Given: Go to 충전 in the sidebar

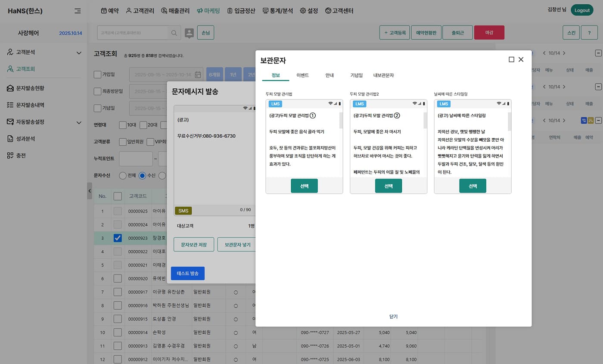Looking at the screenshot, I should click(x=21, y=156).
